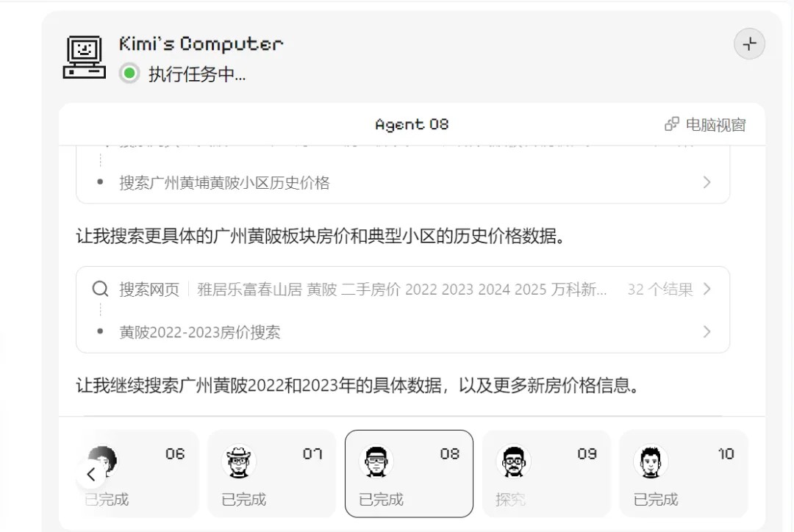The width and height of the screenshot is (794, 532).
Task: Click the 已完成 status on Agent 06 card
Action: pyautogui.click(x=105, y=498)
